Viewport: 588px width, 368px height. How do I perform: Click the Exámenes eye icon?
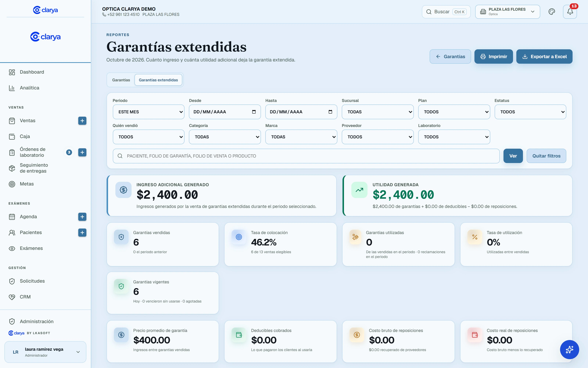12,249
